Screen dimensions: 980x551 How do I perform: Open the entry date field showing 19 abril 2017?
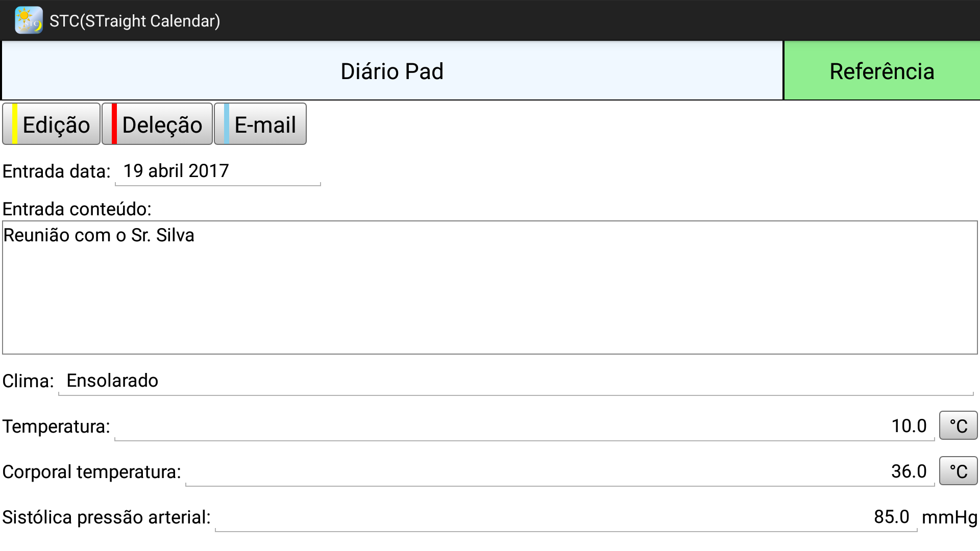tap(218, 171)
